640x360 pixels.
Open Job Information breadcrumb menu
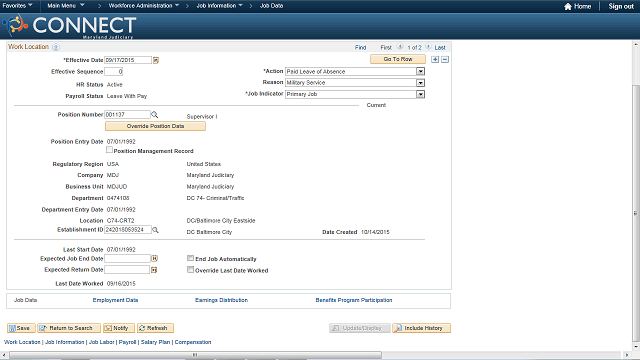point(220,6)
